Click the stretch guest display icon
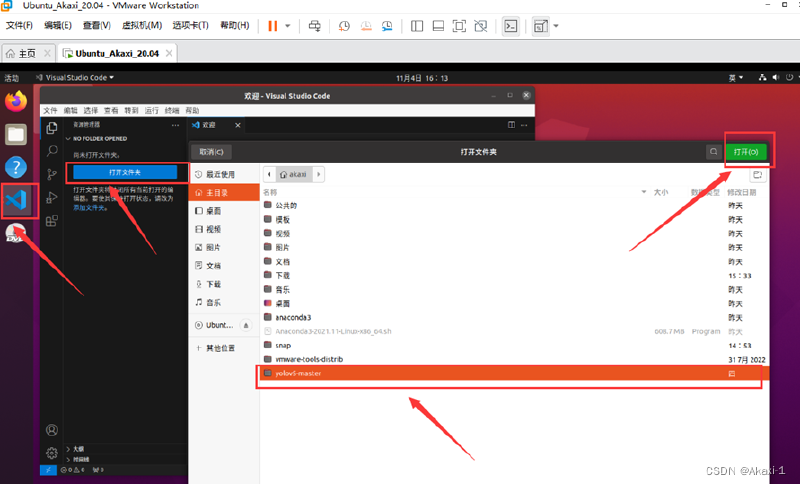 click(540, 26)
